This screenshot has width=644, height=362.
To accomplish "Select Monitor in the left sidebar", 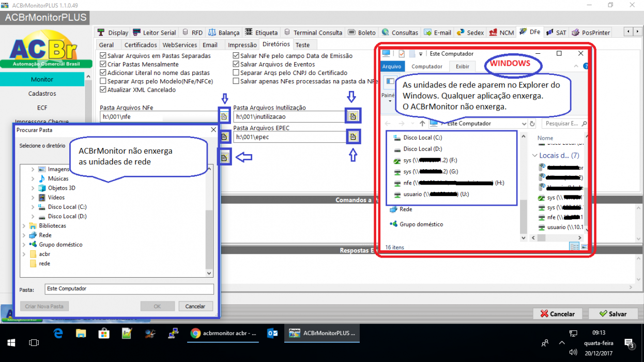I will tap(42, 79).
